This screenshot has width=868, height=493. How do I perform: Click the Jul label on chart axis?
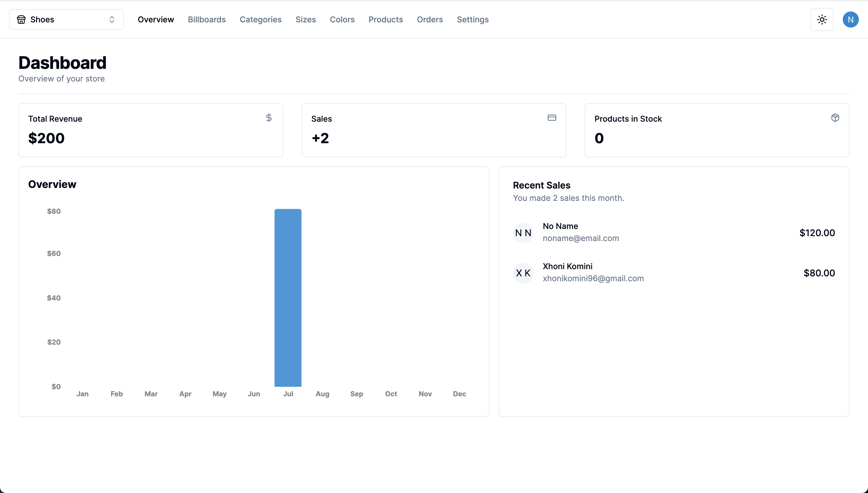coord(288,394)
